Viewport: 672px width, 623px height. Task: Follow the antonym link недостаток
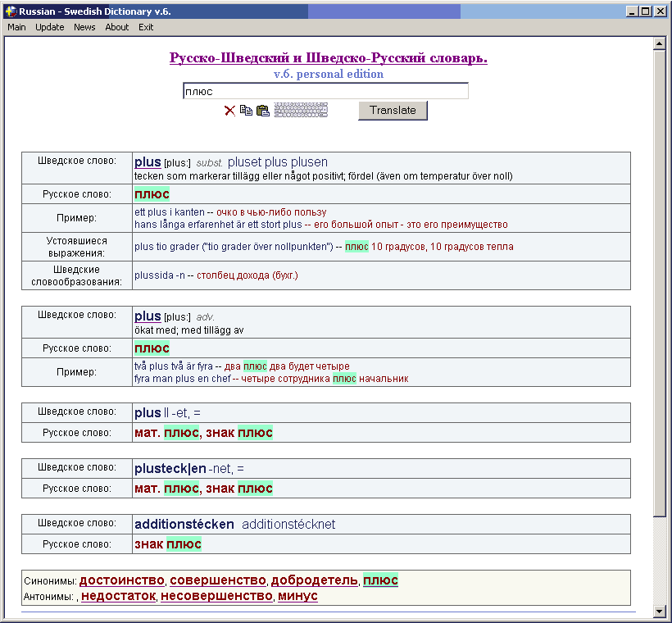(118, 596)
